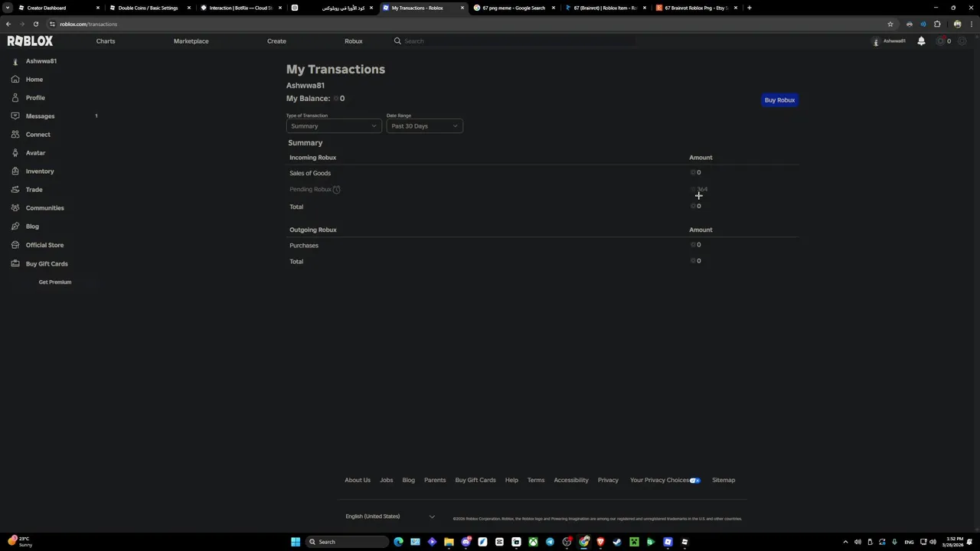Open About Us footer link
The height and width of the screenshot is (551, 980).
tap(358, 480)
